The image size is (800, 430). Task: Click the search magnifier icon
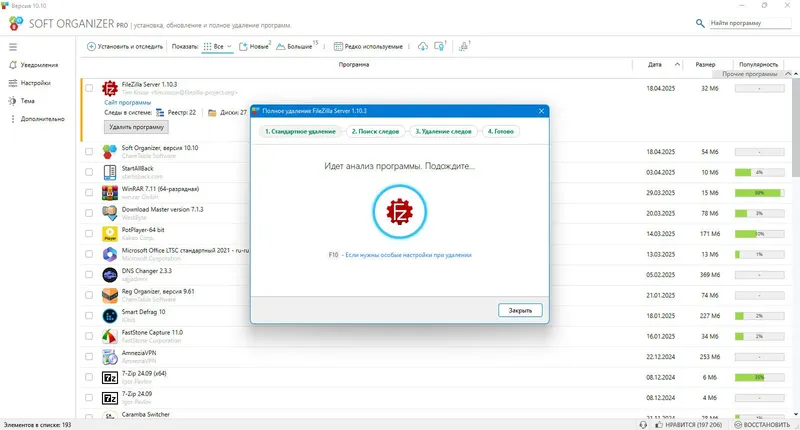[x=700, y=23]
